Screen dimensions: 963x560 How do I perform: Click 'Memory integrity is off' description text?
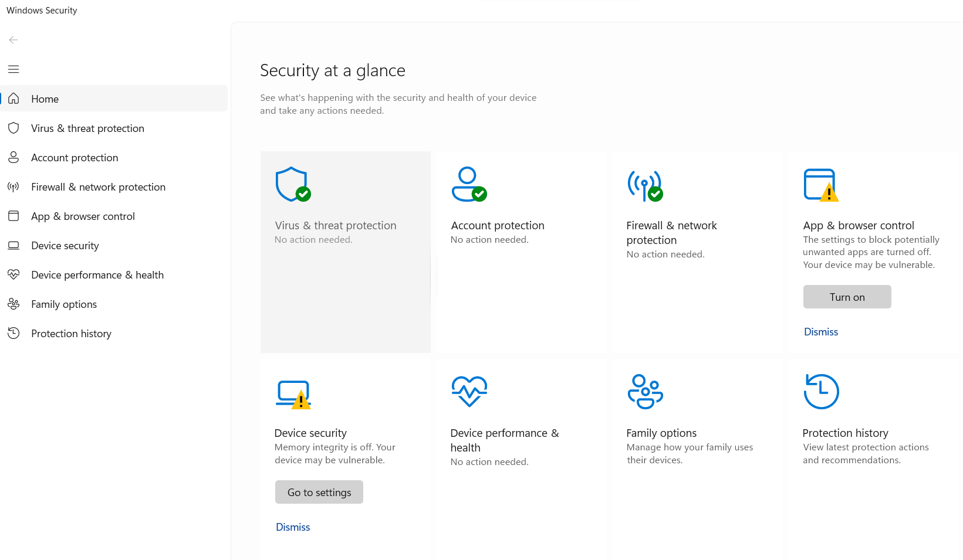click(x=335, y=453)
